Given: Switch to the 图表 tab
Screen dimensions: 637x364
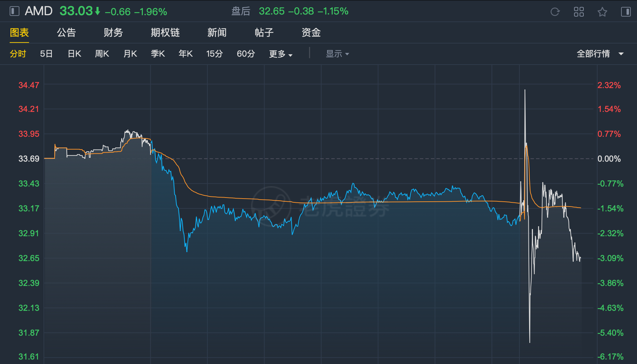Looking at the screenshot, I should (x=19, y=32).
